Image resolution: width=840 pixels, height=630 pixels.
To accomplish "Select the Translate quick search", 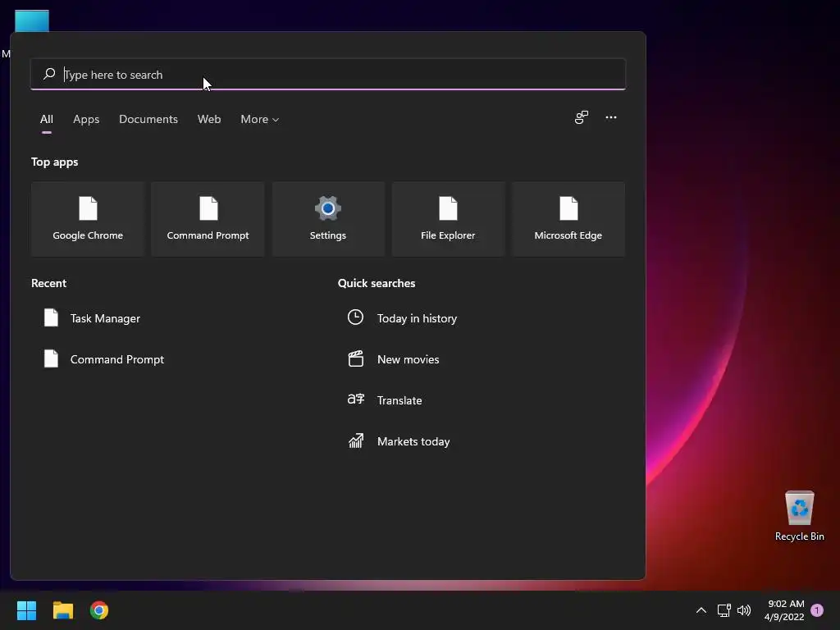I will [x=385, y=400].
